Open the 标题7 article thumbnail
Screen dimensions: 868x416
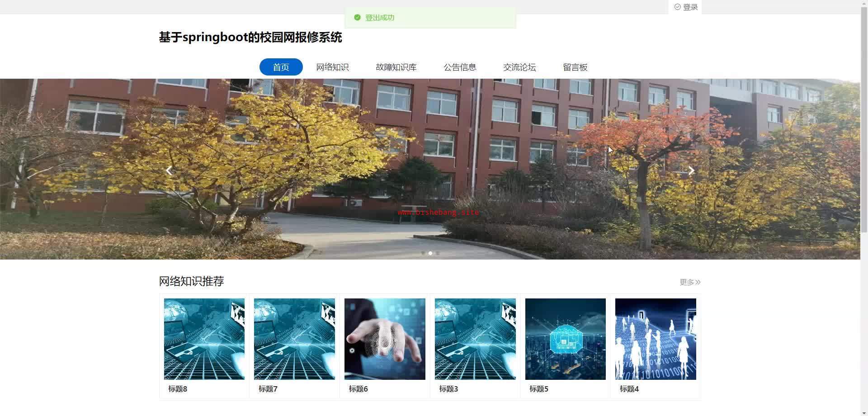click(294, 339)
